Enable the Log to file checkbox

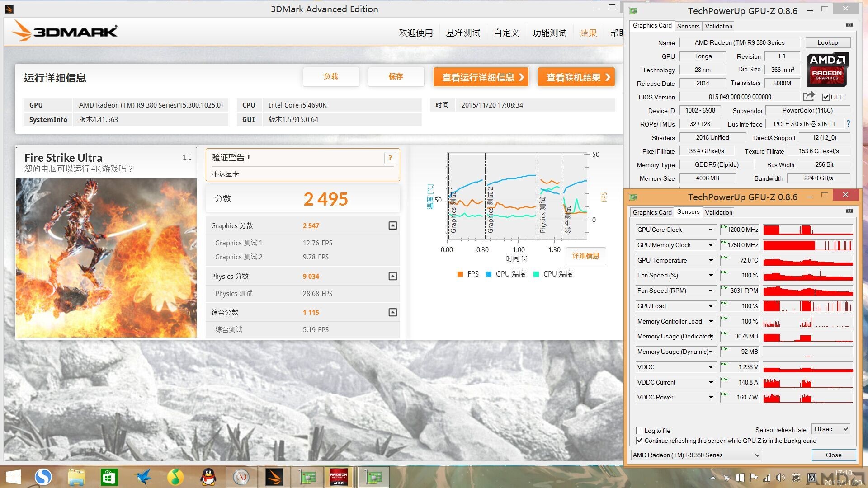[640, 431]
